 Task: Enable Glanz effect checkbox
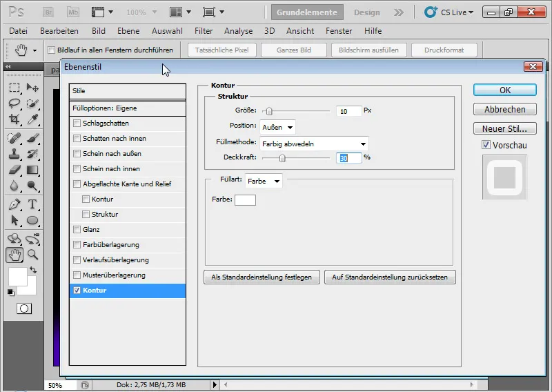[x=77, y=230]
